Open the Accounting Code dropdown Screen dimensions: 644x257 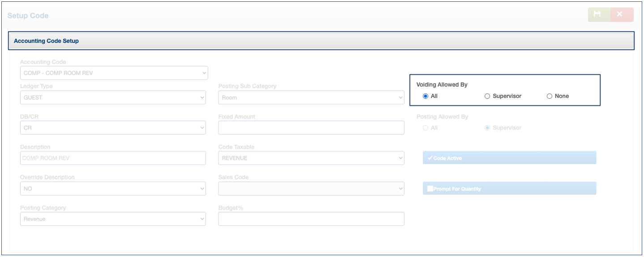point(114,73)
